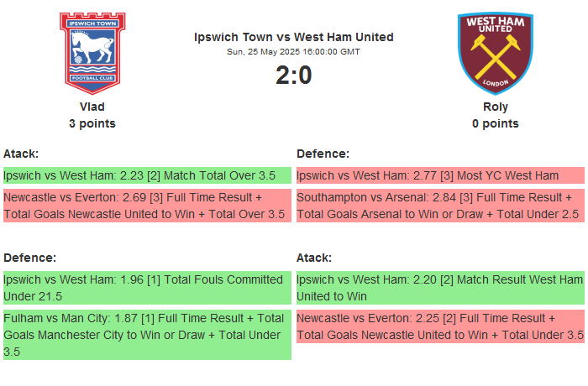This screenshot has width=588, height=386.
Task: Select Newcastle to Win + Total Over 3.5 bet
Action: coord(147,206)
